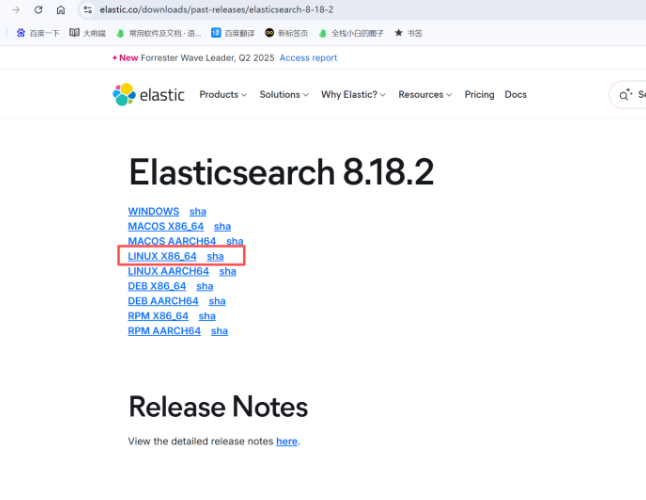
Task: Open sha link for RPM AARCH64
Action: 219,331
